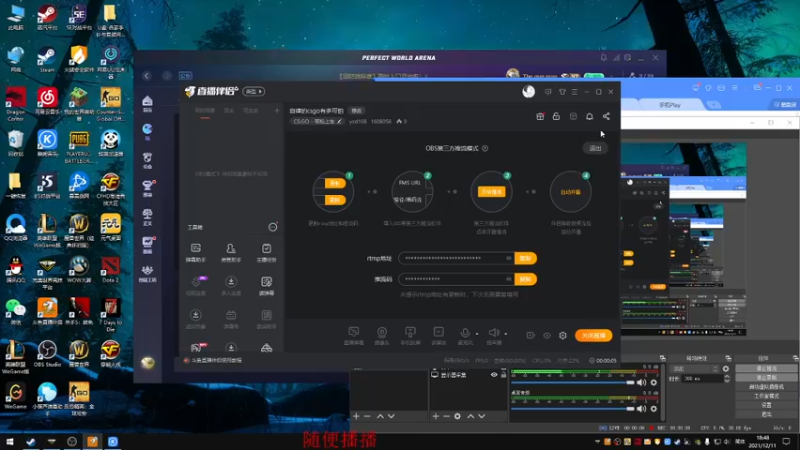The image size is (800, 450).
Task: Copy the stream key with the 复制 button
Action: (x=526, y=279)
